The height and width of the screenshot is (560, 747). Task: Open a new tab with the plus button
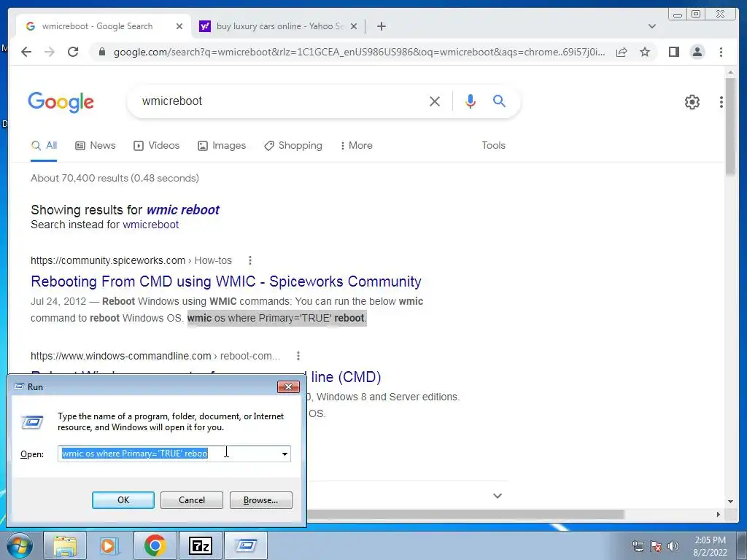click(381, 26)
